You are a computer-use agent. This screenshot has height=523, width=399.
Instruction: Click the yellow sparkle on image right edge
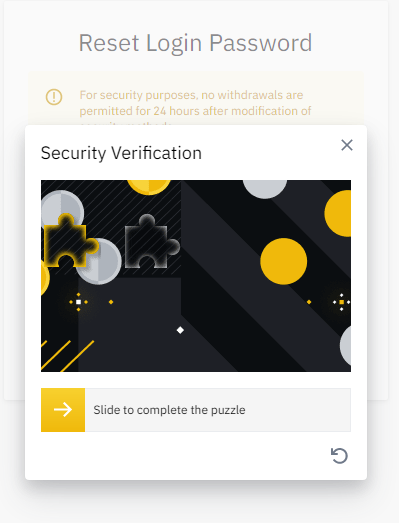pos(342,302)
